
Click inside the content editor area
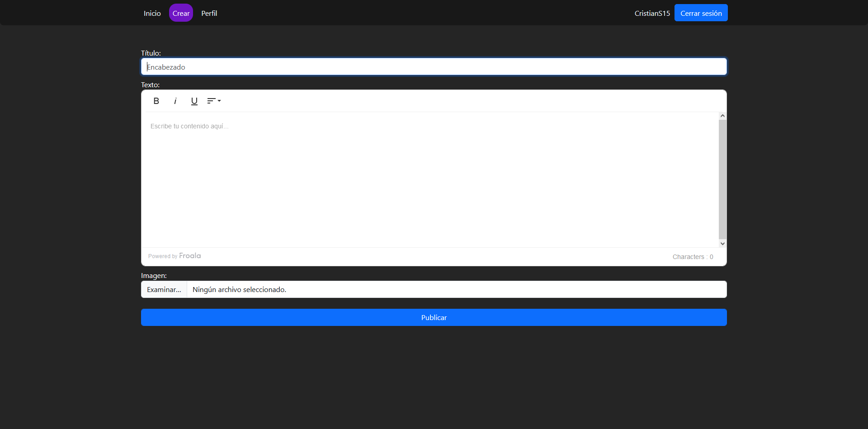click(x=429, y=181)
